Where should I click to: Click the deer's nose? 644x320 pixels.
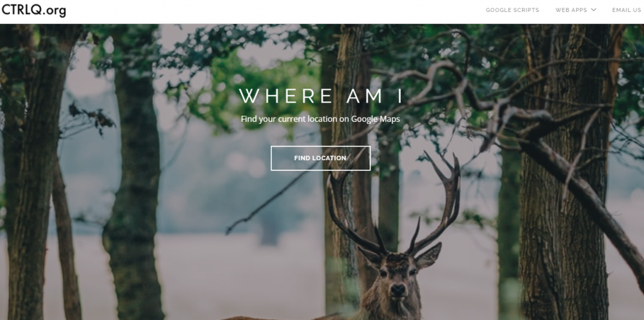tap(397, 290)
